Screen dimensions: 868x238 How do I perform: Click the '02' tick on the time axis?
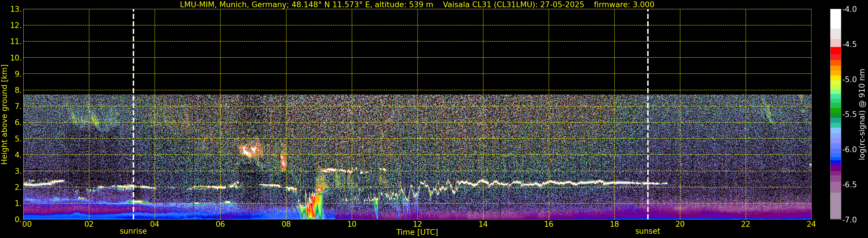tap(89, 224)
